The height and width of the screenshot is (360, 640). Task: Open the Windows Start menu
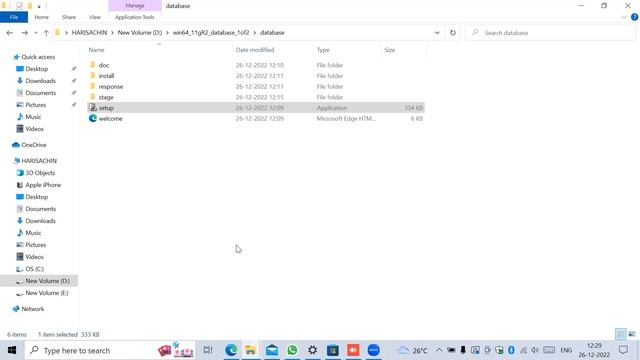coord(12,350)
